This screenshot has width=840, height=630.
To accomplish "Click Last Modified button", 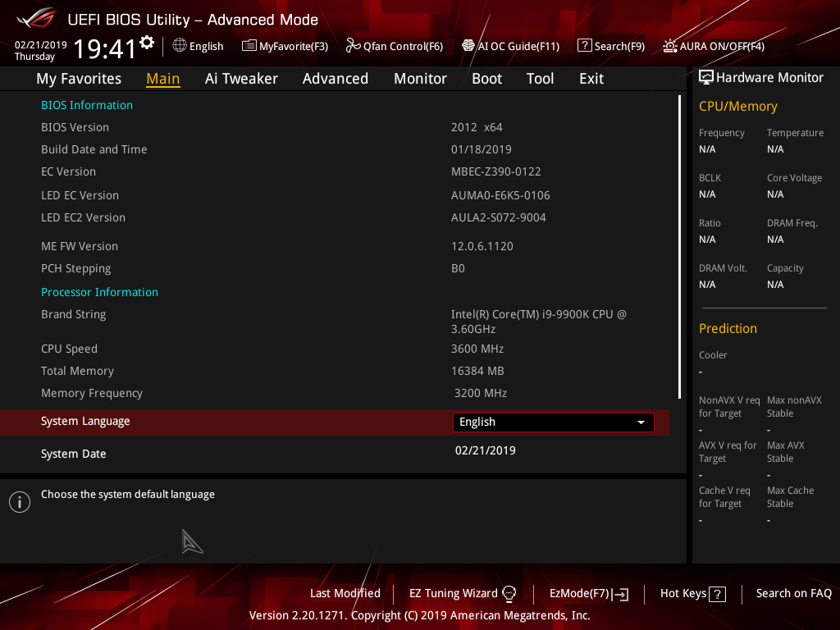I will click(345, 594).
